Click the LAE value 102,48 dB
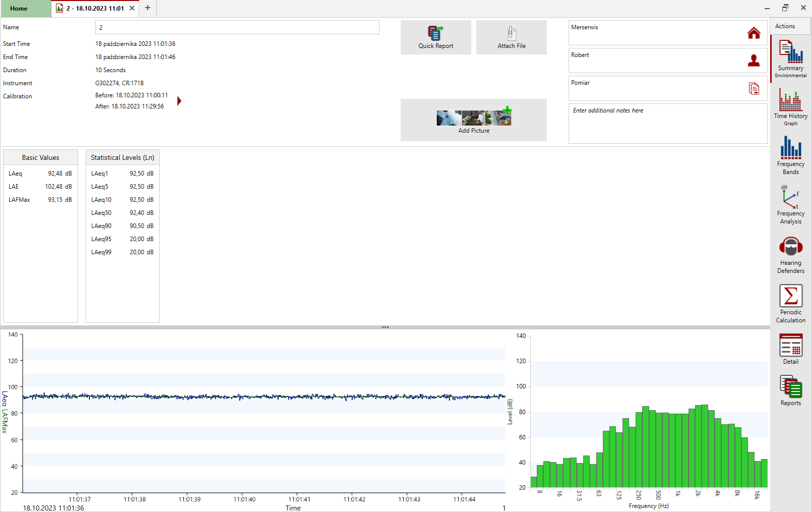812x512 pixels. tap(58, 187)
